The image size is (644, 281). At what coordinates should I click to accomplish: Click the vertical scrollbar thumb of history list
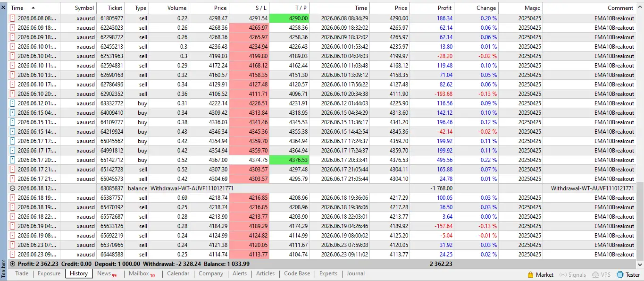coord(640,222)
